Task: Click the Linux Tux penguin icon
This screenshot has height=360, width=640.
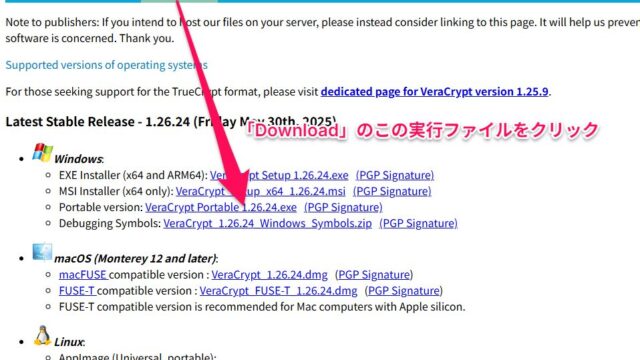Action: pyautogui.click(x=42, y=336)
